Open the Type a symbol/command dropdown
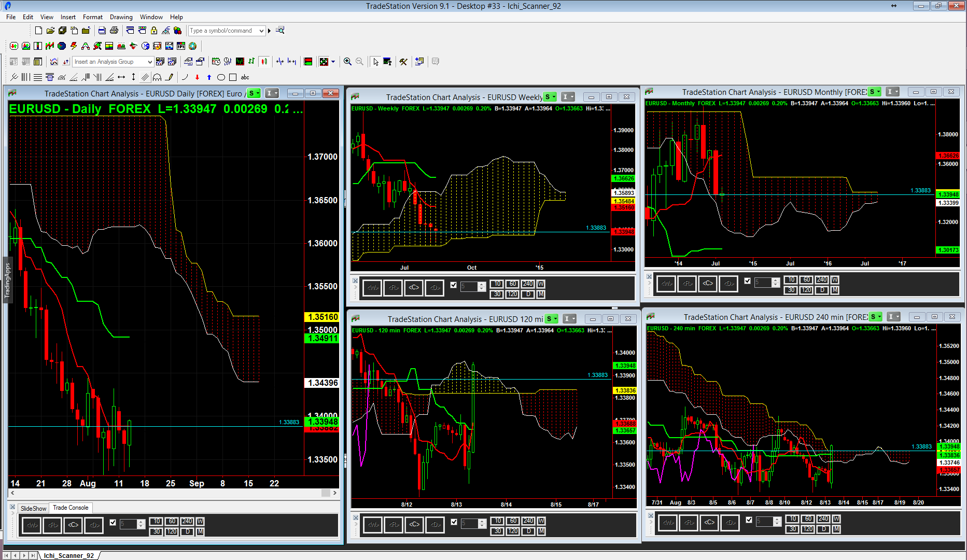Screen dimensions: 967x560 pyautogui.click(x=261, y=31)
